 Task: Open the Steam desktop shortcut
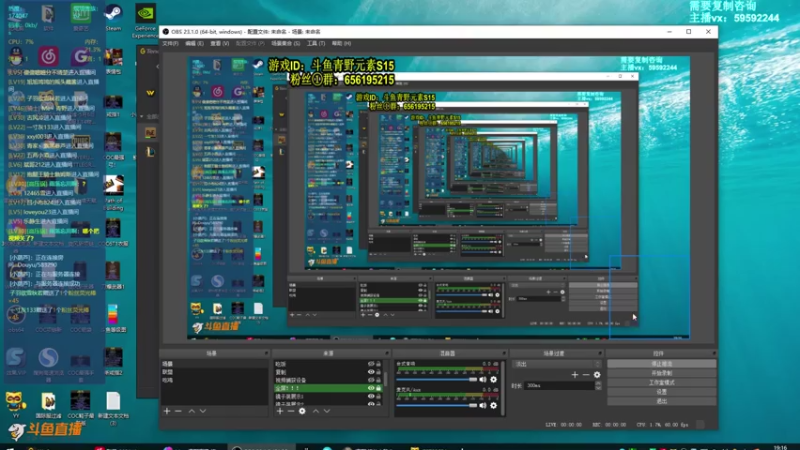coord(113,17)
